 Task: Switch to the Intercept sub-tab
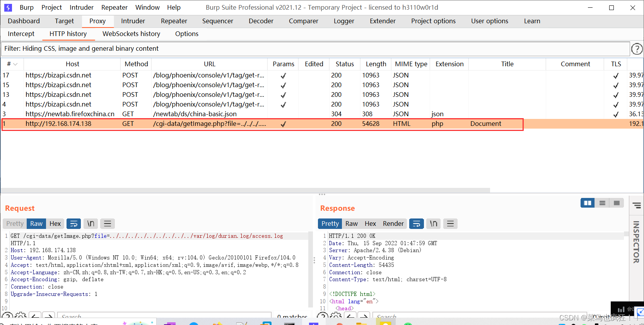[21, 34]
